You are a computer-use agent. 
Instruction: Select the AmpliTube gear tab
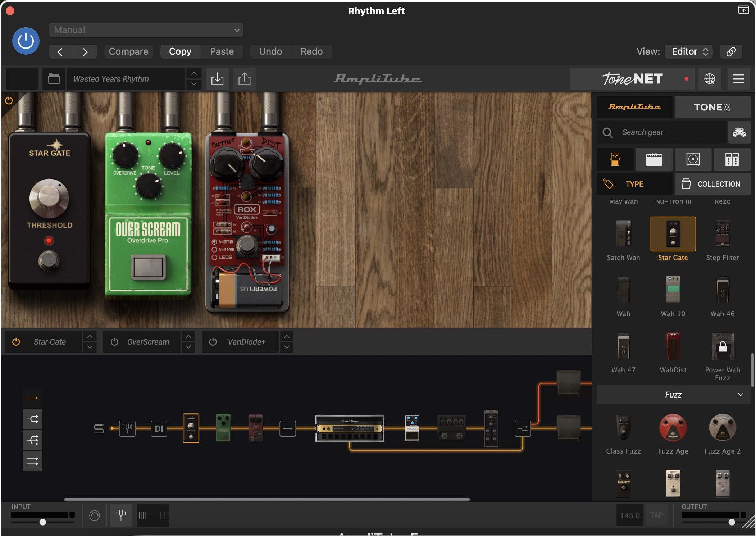634,107
